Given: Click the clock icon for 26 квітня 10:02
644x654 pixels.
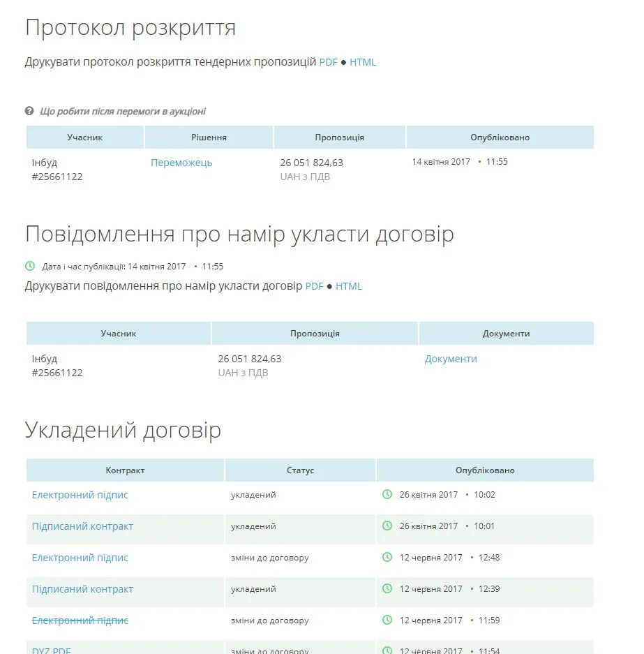Looking at the screenshot, I should pos(387,495).
